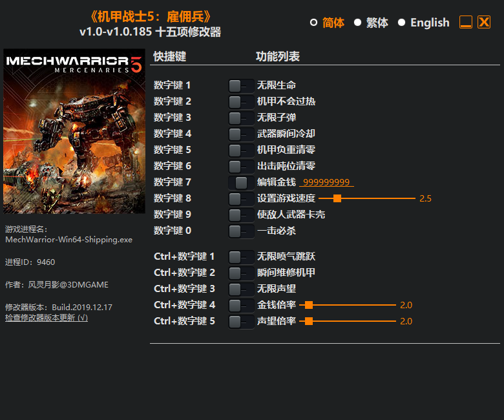This screenshot has width=504, height=420.
Task: Click the 金钱倍率 slider handle
Action: 309,305
